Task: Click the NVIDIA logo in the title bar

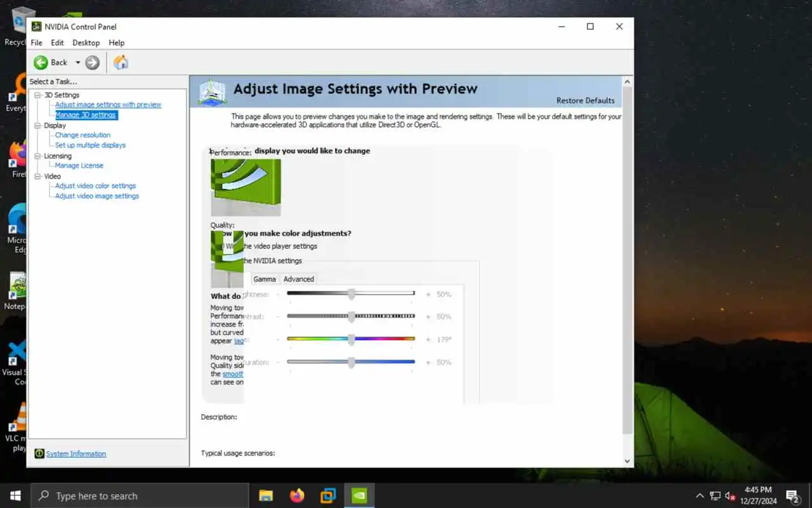Action: (x=37, y=27)
